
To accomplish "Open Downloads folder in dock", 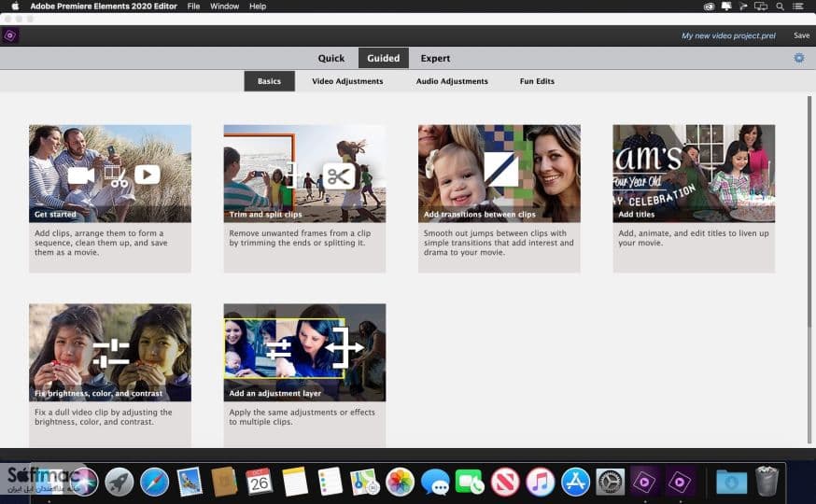I will coord(731,482).
